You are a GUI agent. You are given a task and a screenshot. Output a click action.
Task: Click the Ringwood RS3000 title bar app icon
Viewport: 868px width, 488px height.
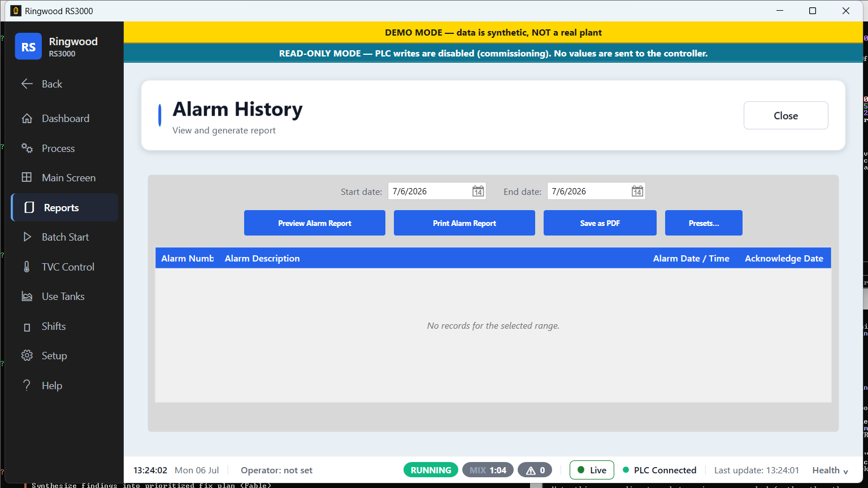point(16,11)
